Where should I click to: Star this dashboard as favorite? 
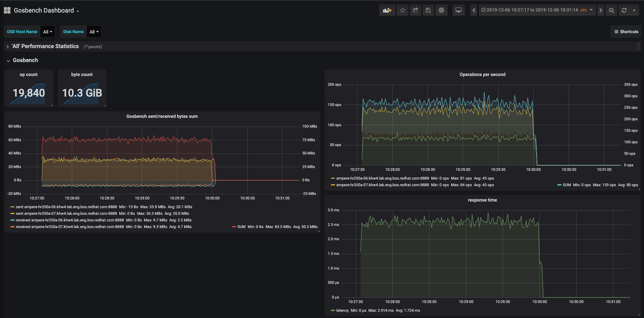402,10
